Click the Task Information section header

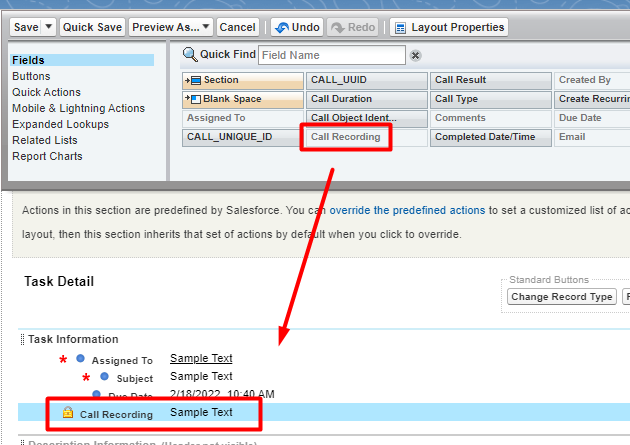click(73, 339)
